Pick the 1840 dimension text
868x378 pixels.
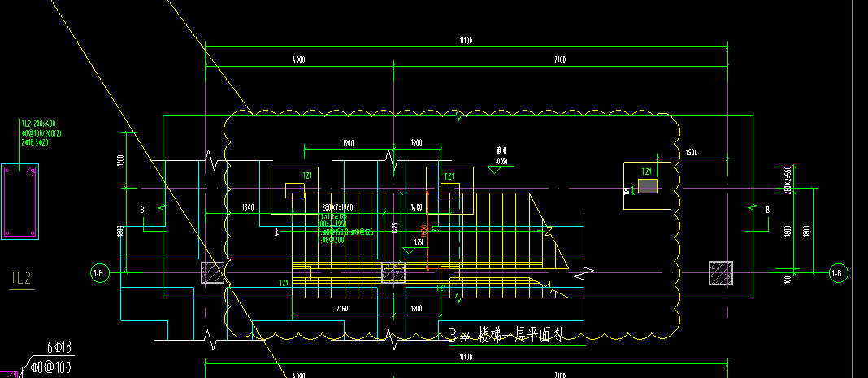coord(248,207)
